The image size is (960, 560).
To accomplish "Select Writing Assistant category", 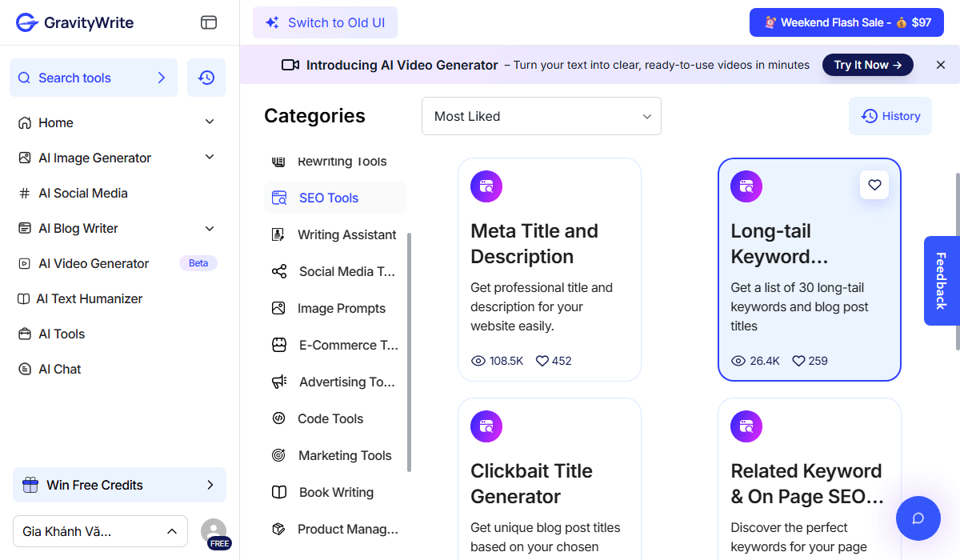I will [x=346, y=234].
